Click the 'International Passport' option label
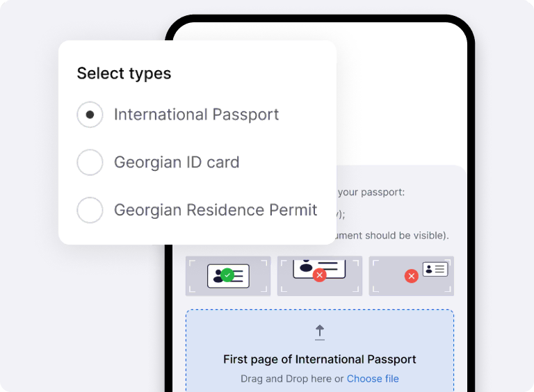Viewport: 534px width, 392px height. [x=196, y=115]
